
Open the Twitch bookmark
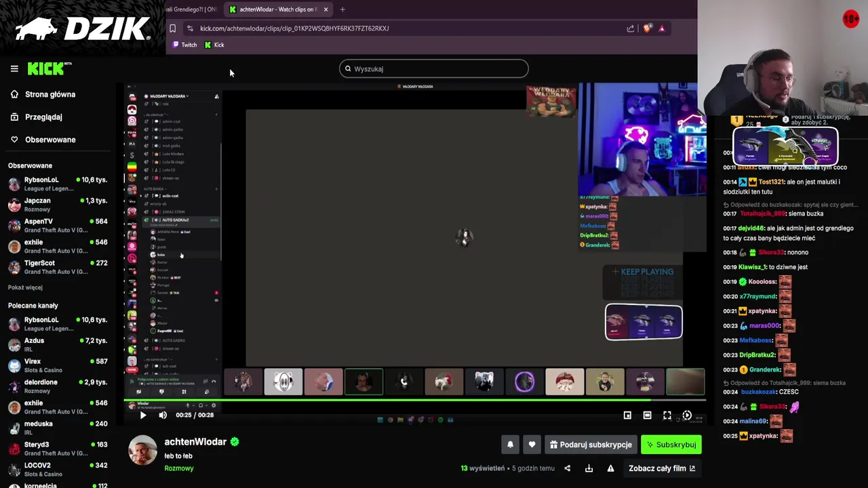tap(184, 45)
